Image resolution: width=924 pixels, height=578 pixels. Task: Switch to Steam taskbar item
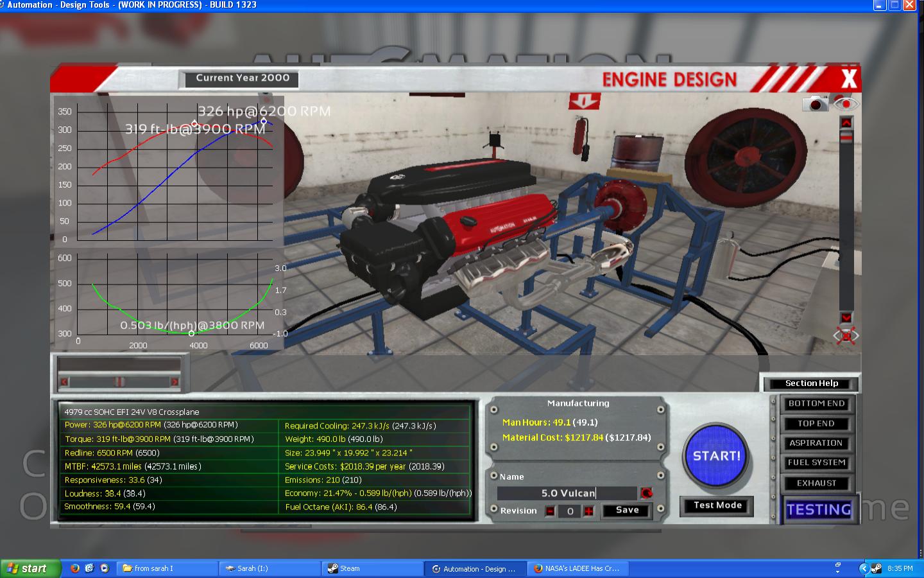point(373,568)
